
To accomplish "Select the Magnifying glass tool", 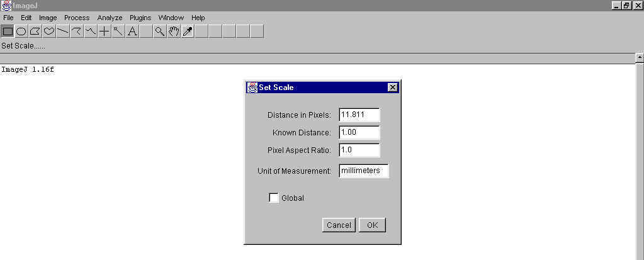I will [160, 31].
